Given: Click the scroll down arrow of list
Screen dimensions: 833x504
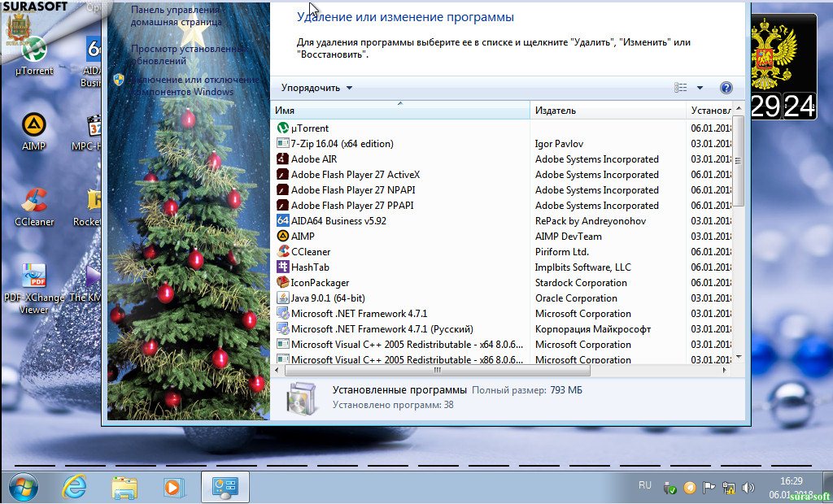Looking at the screenshot, I should click(x=739, y=358).
